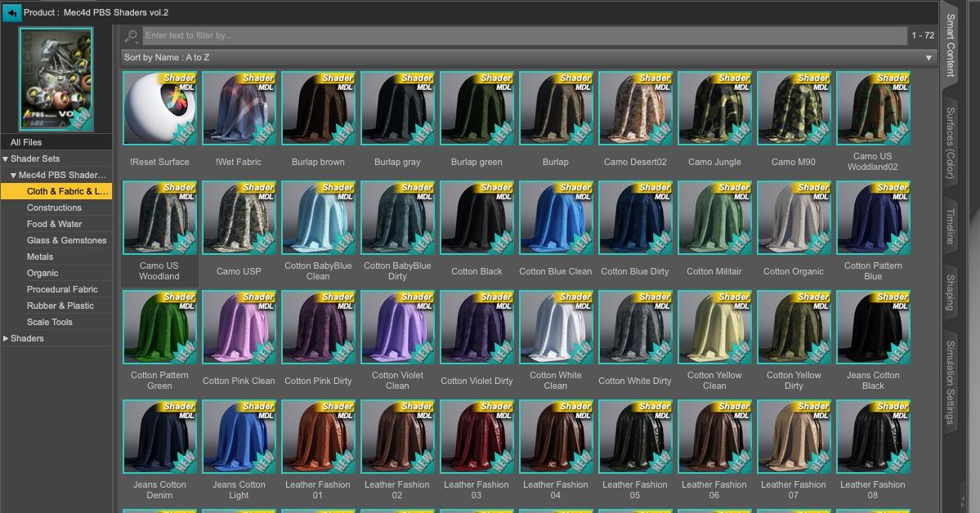
Task: Select the Cotton Organic shader icon
Action: (x=794, y=217)
